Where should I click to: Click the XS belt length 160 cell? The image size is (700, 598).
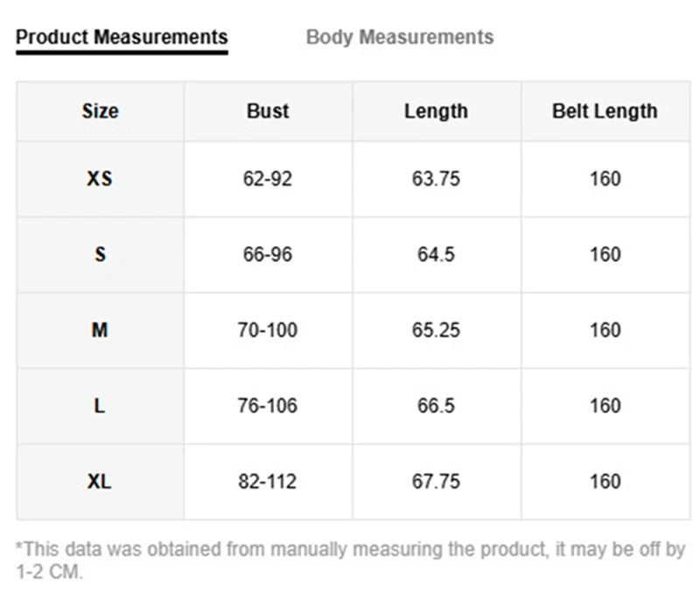[605, 179]
